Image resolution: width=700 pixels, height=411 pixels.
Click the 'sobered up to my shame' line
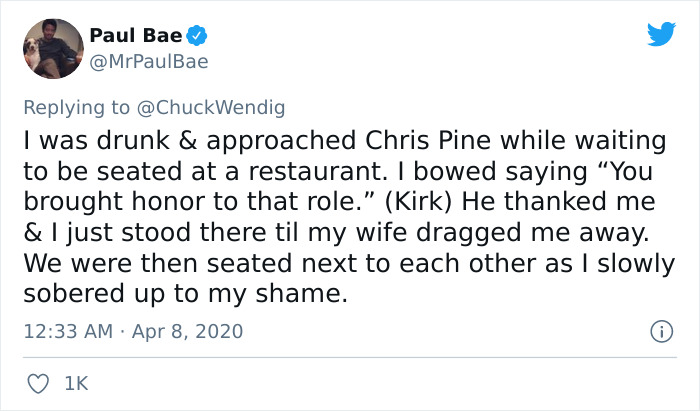[185, 294]
